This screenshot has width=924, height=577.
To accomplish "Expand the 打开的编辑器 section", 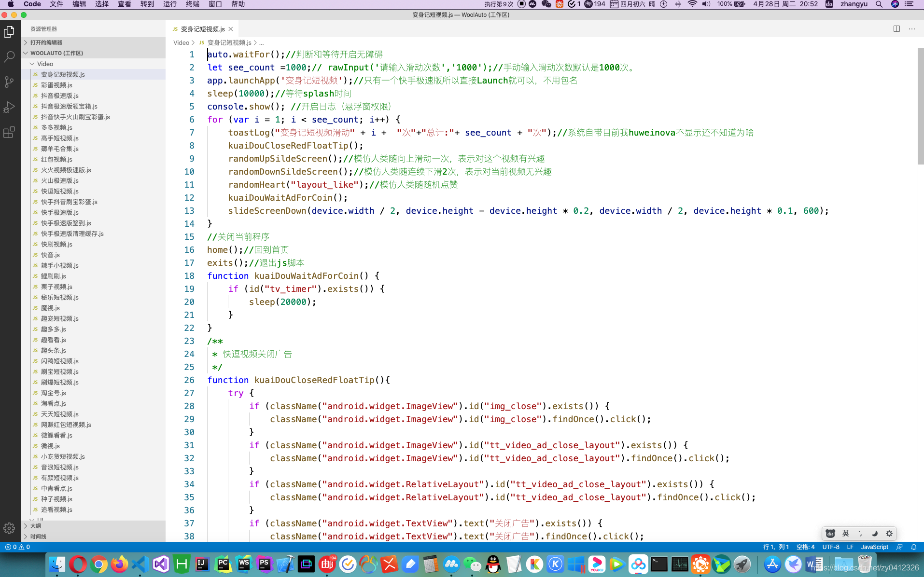I will (93, 42).
